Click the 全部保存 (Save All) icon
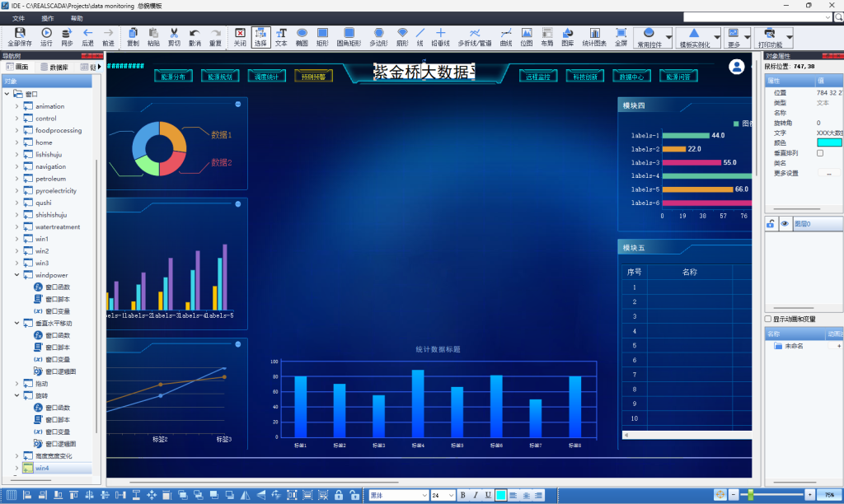 (x=20, y=35)
